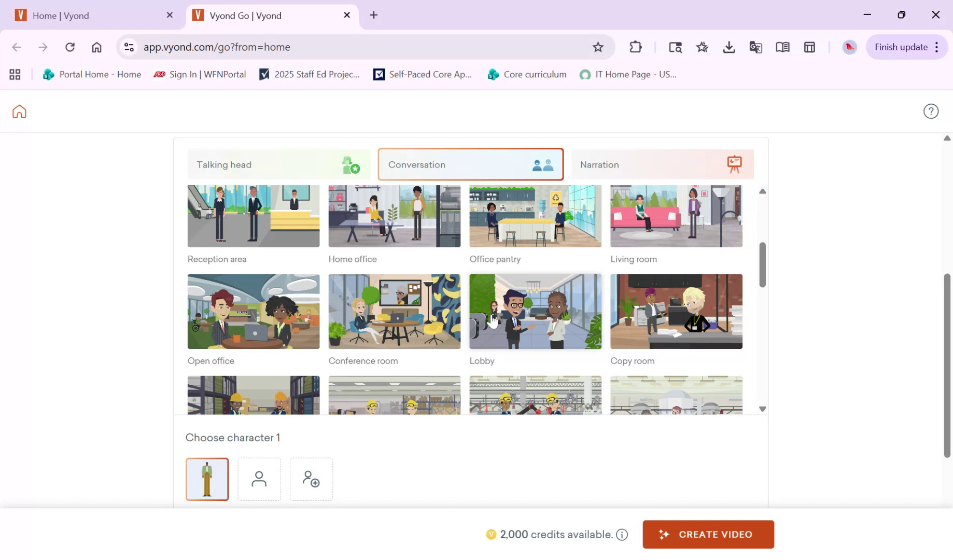Select the Talking head video style
This screenshot has height=560, width=953.
coord(278,164)
